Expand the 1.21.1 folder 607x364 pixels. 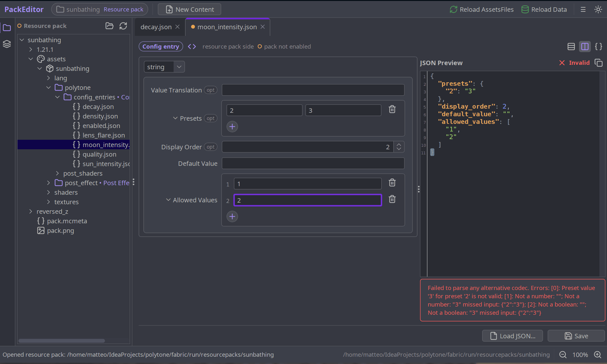pyautogui.click(x=31, y=50)
